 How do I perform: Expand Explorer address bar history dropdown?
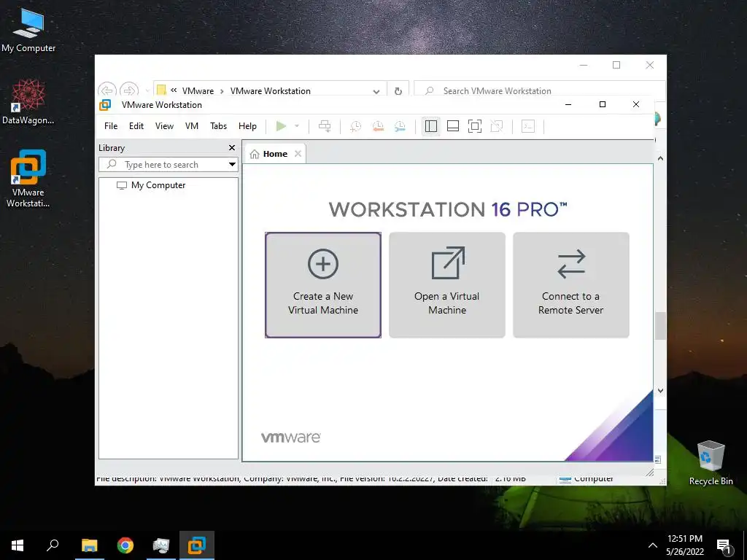(376, 91)
